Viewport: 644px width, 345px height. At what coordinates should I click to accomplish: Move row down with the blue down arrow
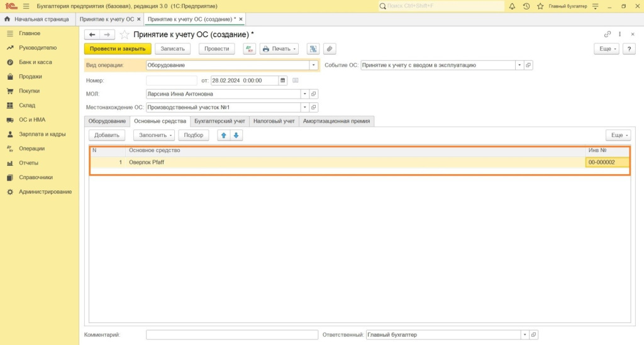pyautogui.click(x=236, y=135)
